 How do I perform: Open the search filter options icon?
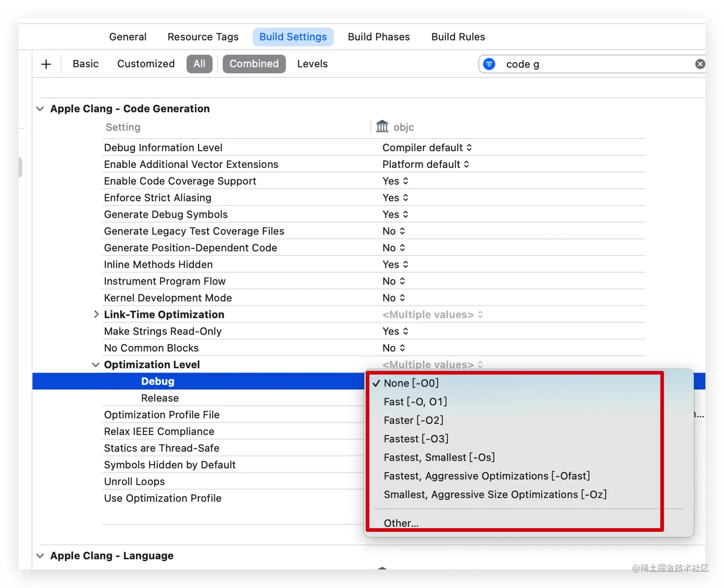point(489,64)
